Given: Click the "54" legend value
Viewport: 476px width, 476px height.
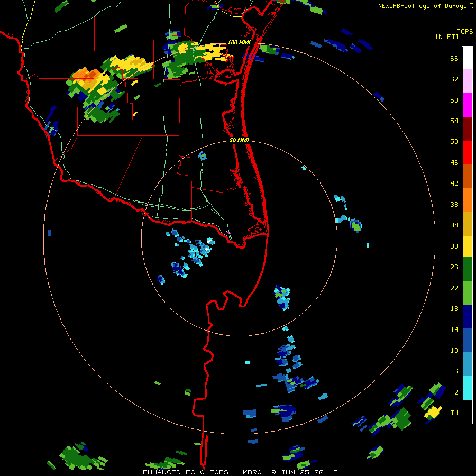Looking at the screenshot, I should pyautogui.click(x=454, y=121).
